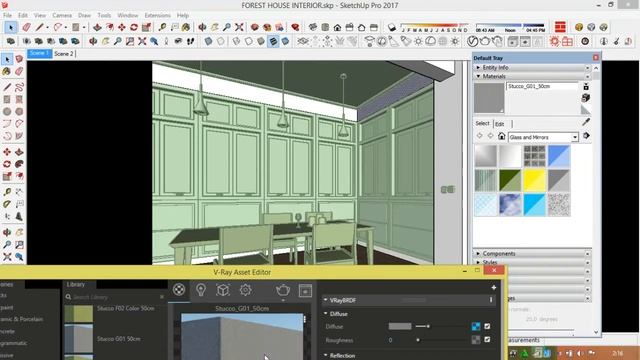
Task: Click the material name field Stucco_G01_50cm
Action: tap(542, 86)
